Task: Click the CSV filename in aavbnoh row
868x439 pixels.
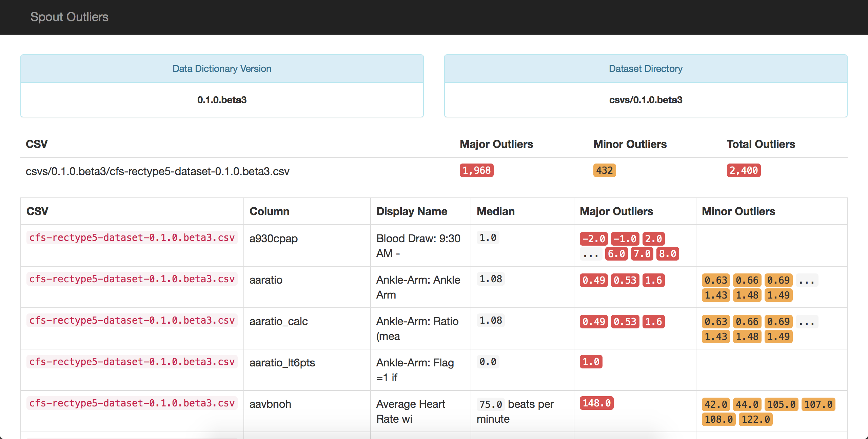Action: 132,403
